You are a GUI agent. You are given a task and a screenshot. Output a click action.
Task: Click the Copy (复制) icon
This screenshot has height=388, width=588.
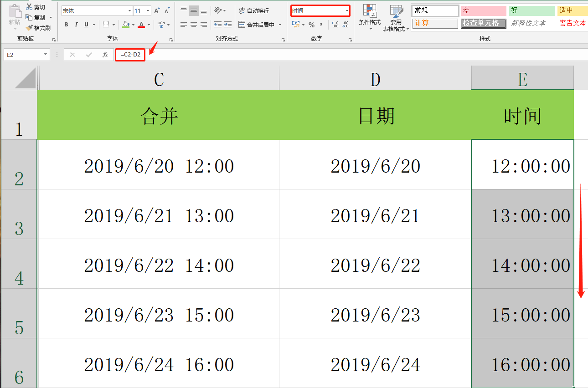(x=29, y=17)
